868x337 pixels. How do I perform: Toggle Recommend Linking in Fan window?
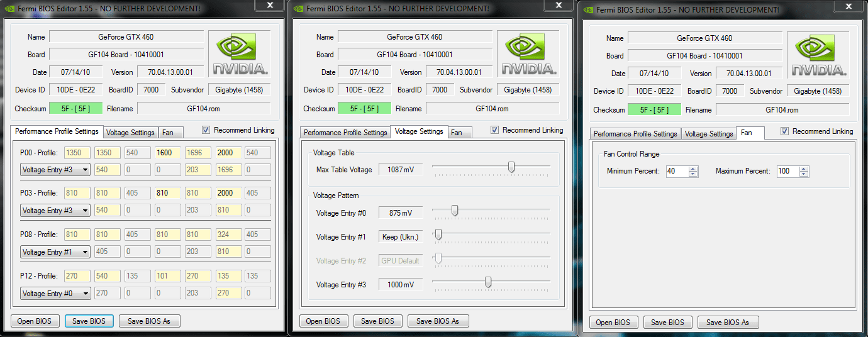click(x=785, y=131)
